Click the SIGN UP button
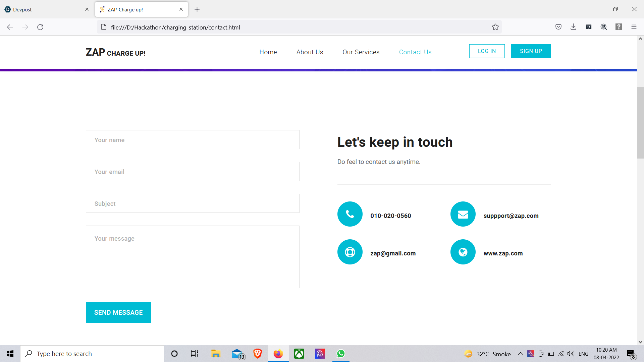Screen dimensions: 644x362 (531, 51)
